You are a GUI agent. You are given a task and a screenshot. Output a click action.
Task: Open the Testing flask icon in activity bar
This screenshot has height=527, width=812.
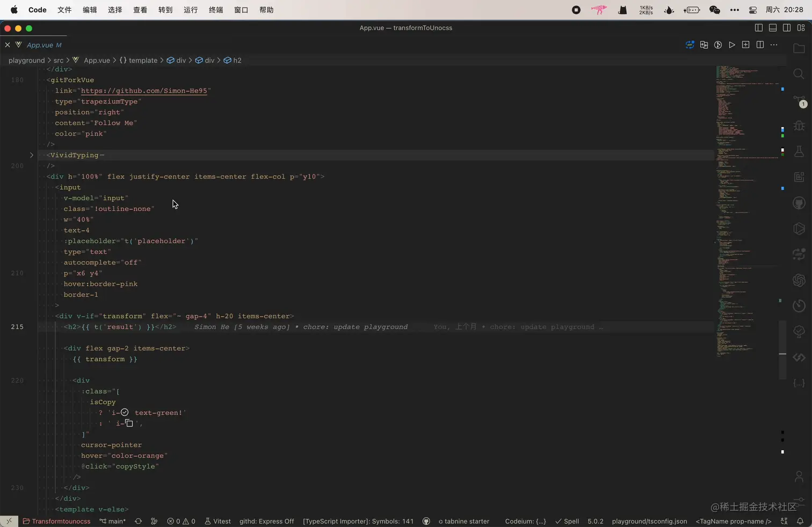799,151
